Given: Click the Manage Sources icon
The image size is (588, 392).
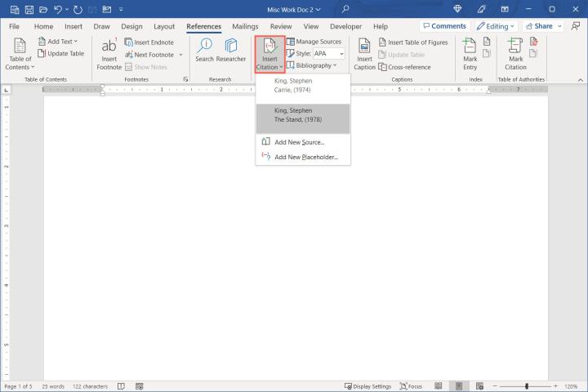Looking at the screenshot, I should tap(314, 42).
